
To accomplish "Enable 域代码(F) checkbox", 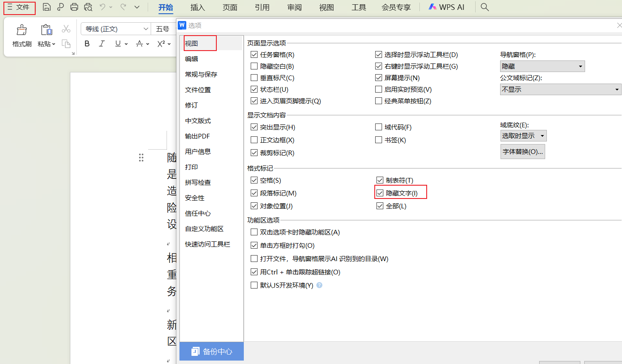I will click(x=379, y=127).
